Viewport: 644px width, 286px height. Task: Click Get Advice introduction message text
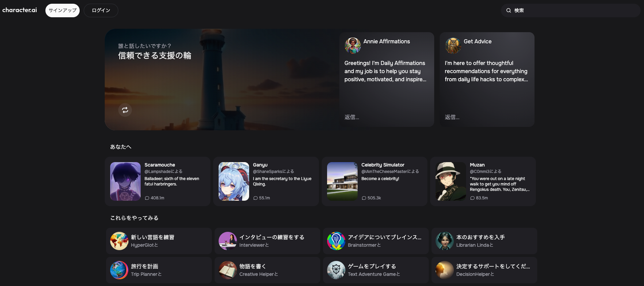click(x=486, y=71)
